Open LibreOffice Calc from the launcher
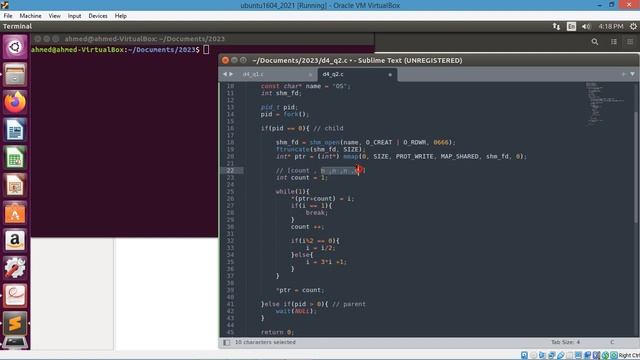The image size is (640, 360). 15,158
